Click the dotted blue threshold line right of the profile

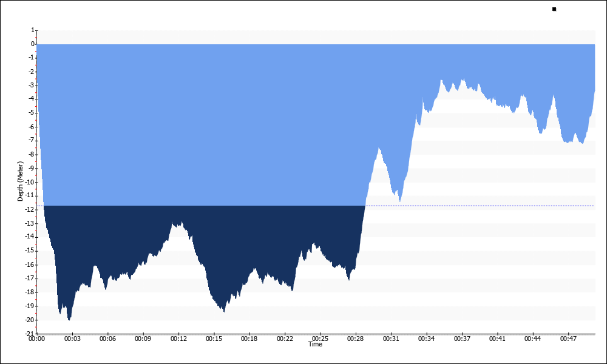point(480,206)
